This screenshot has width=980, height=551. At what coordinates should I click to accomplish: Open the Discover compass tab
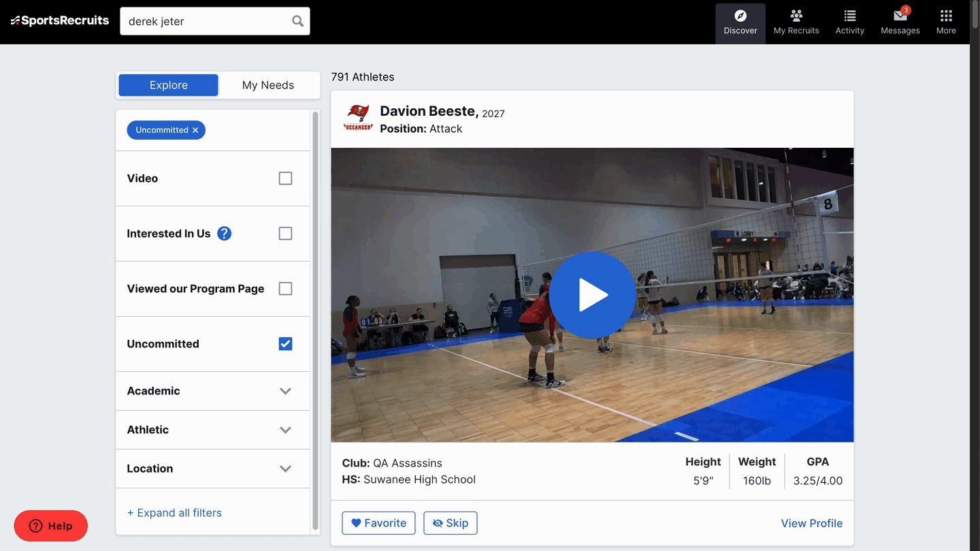(x=740, y=22)
